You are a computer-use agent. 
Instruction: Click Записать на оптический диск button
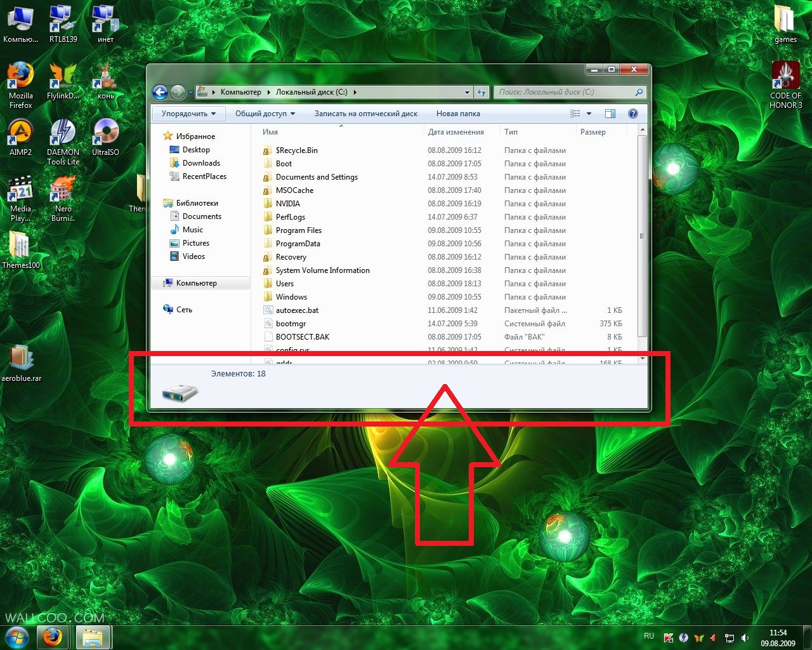pyautogui.click(x=365, y=114)
